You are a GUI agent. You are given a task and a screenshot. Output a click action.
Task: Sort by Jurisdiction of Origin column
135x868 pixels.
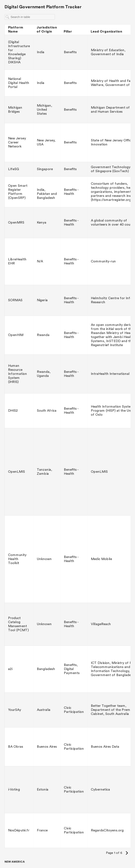tap(47, 29)
